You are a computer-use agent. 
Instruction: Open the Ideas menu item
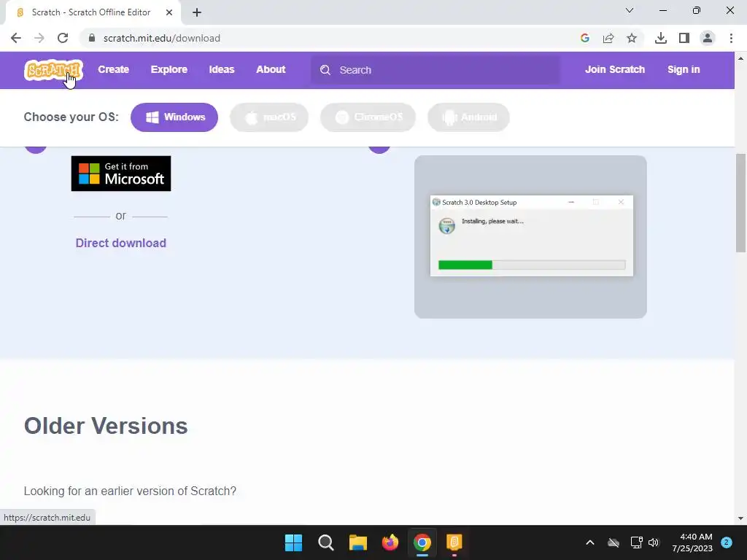coord(222,69)
